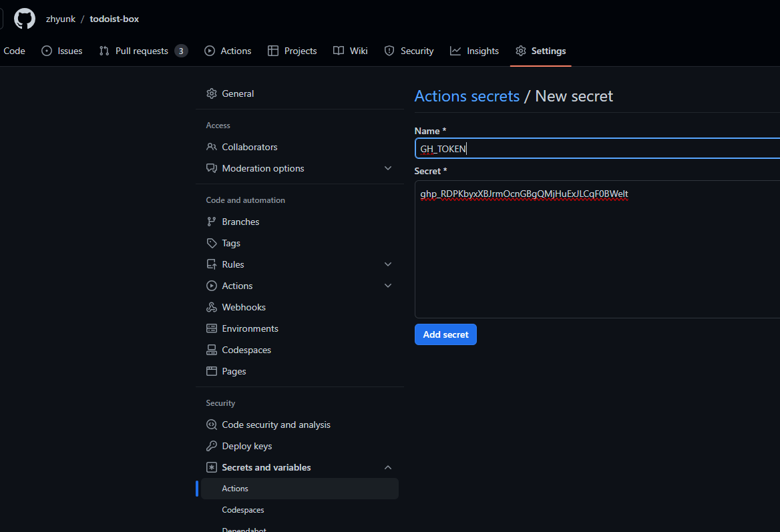Screen dimensions: 780x532
Task: Open Webhooks settings
Action: click(299, 307)
